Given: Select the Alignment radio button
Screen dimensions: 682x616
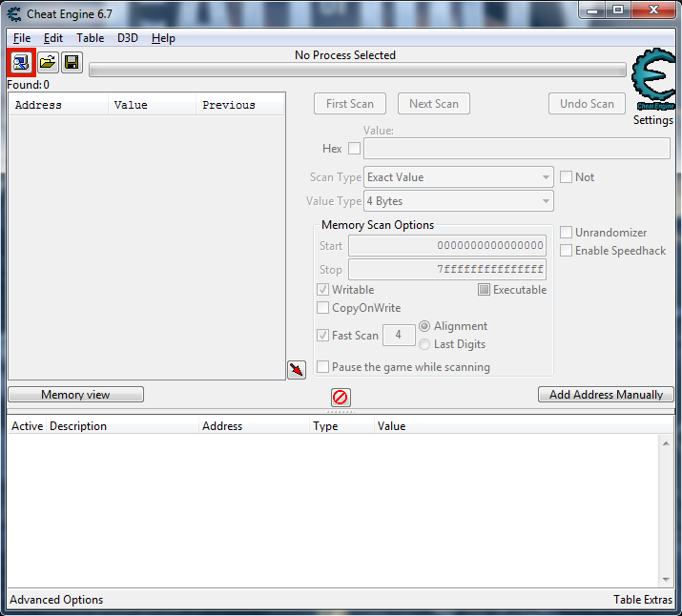Looking at the screenshot, I should click(x=424, y=326).
